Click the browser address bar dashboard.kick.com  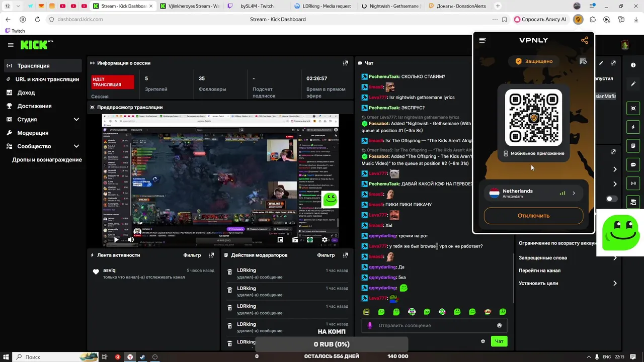point(80,20)
